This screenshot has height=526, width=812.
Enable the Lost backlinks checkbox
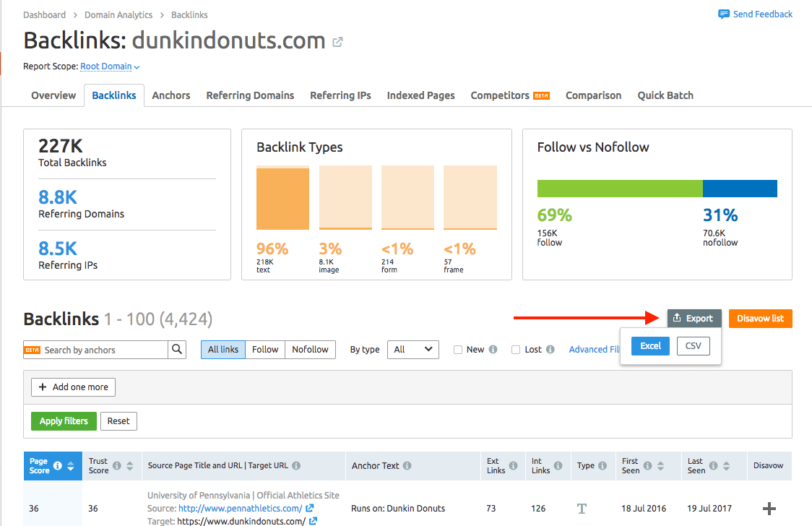tap(516, 350)
